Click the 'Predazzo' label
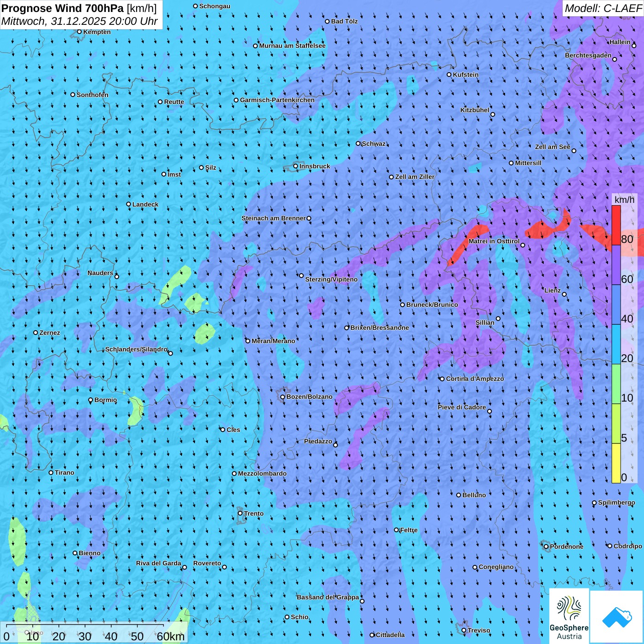Image resolution: width=644 pixels, height=644 pixels. click(318, 441)
